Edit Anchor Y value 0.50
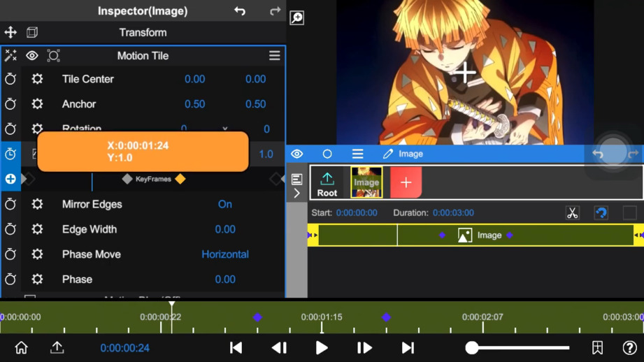This screenshot has width=644, height=362. [x=255, y=104]
